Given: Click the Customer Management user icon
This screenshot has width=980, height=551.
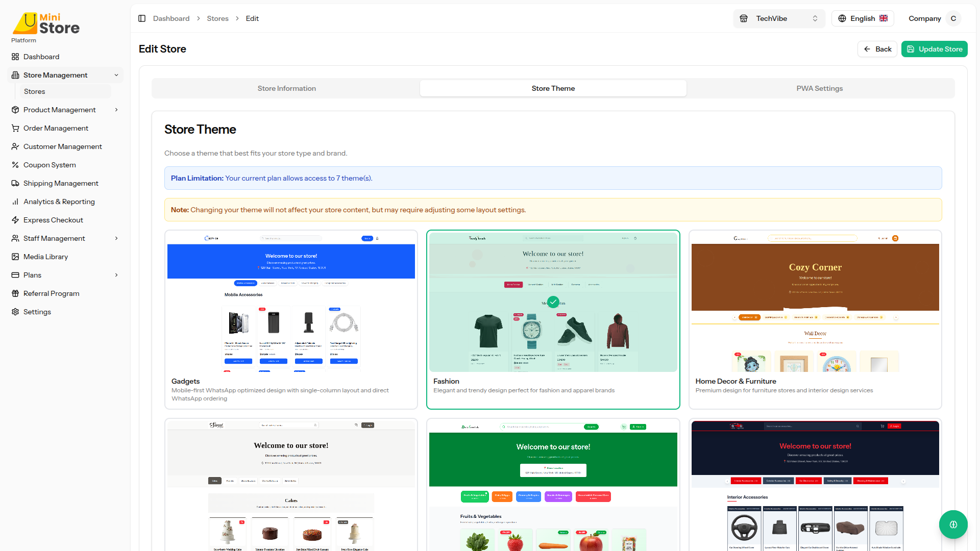Looking at the screenshot, I should point(15,146).
